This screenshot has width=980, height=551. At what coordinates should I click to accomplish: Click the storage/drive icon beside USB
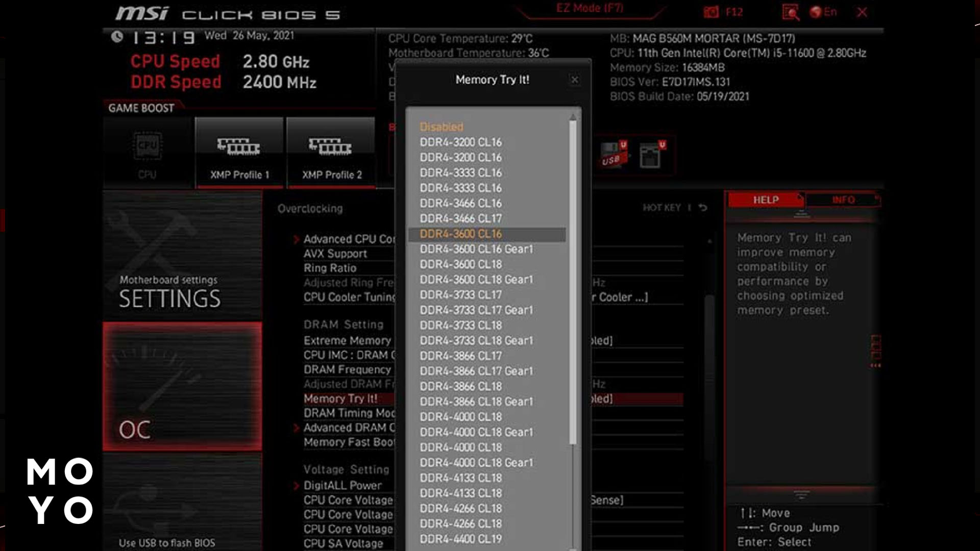pyautogui.click(x=650, y=156)
